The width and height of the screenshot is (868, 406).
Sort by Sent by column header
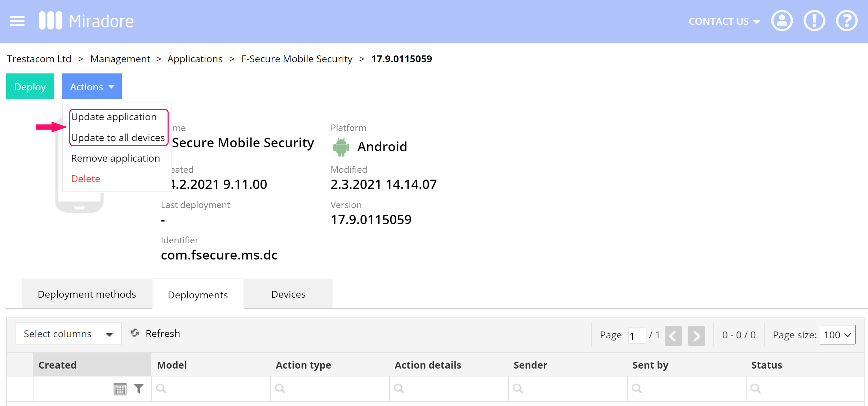coord(687,365)
